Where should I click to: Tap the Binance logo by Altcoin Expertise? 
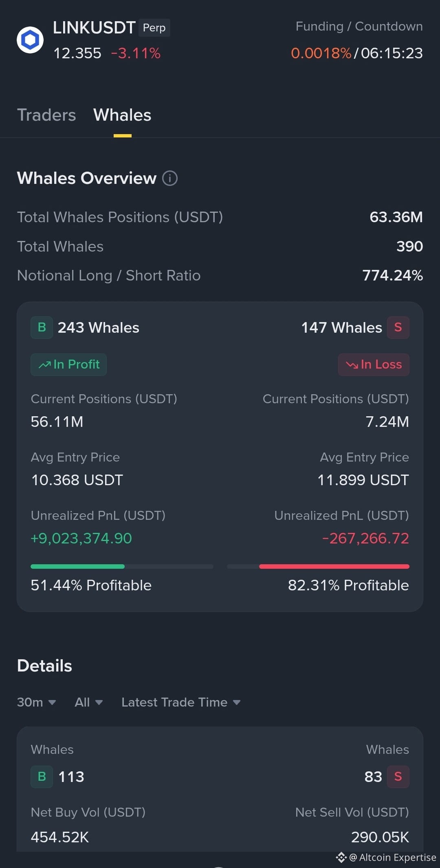click(341, 857)
